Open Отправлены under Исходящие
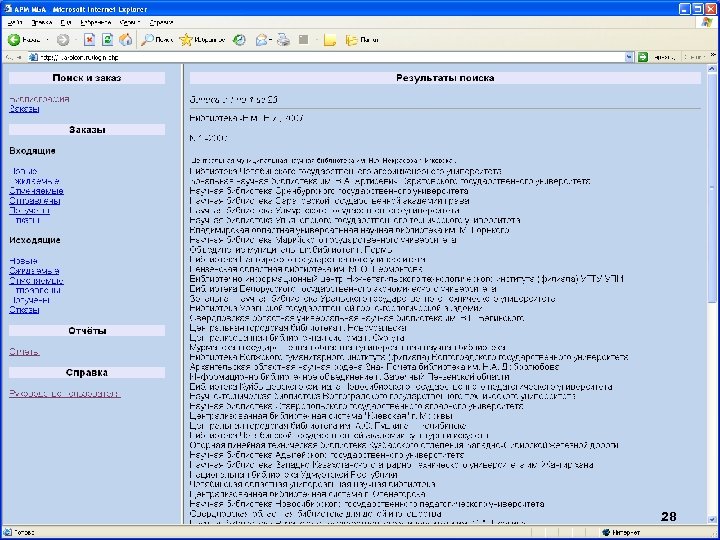The image size is (720, 540). (35, 290)
